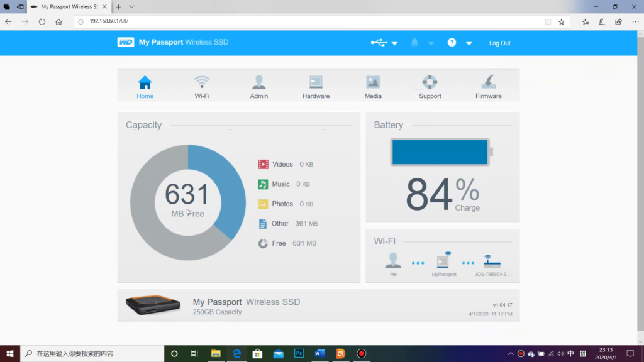The width and height of the screenshot is (644, 362).
Task: Open the Home section icon
Action: [x=145, y=82]
